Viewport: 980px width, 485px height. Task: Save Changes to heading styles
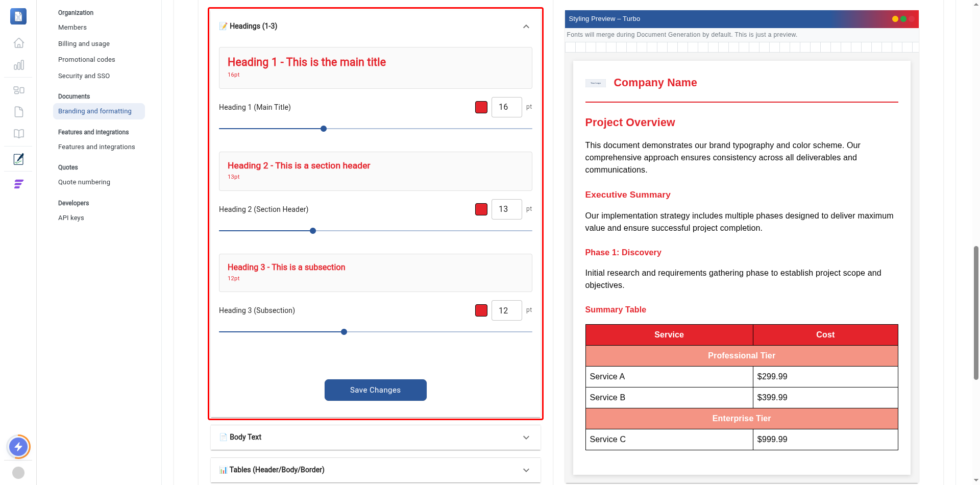375,390
